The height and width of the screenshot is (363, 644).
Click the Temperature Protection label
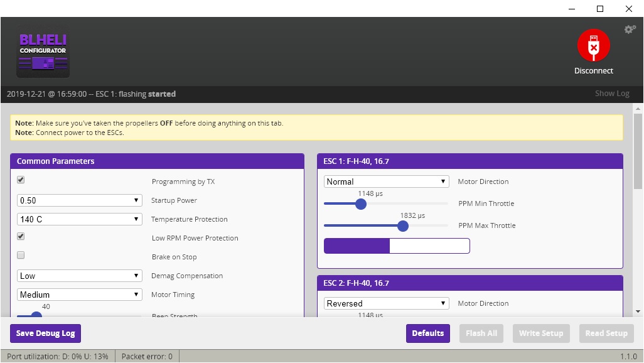[190, 220]
